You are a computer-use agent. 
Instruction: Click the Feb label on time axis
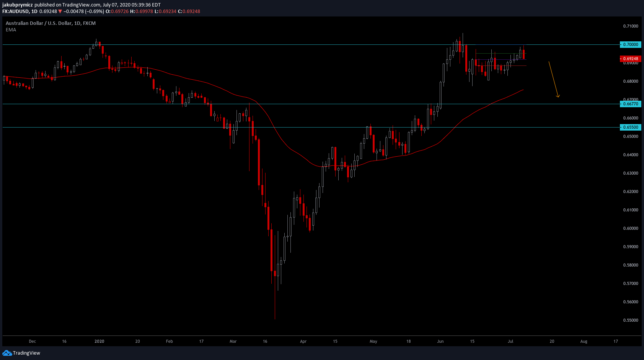[x=170, y=341]
